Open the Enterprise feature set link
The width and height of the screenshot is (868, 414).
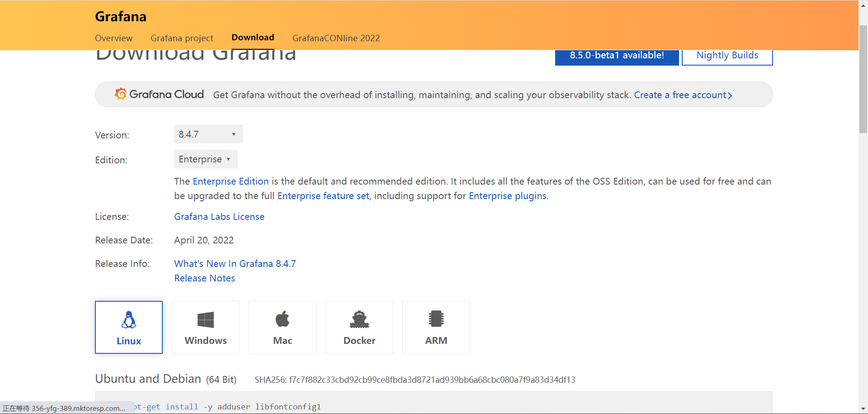(323, 196)
